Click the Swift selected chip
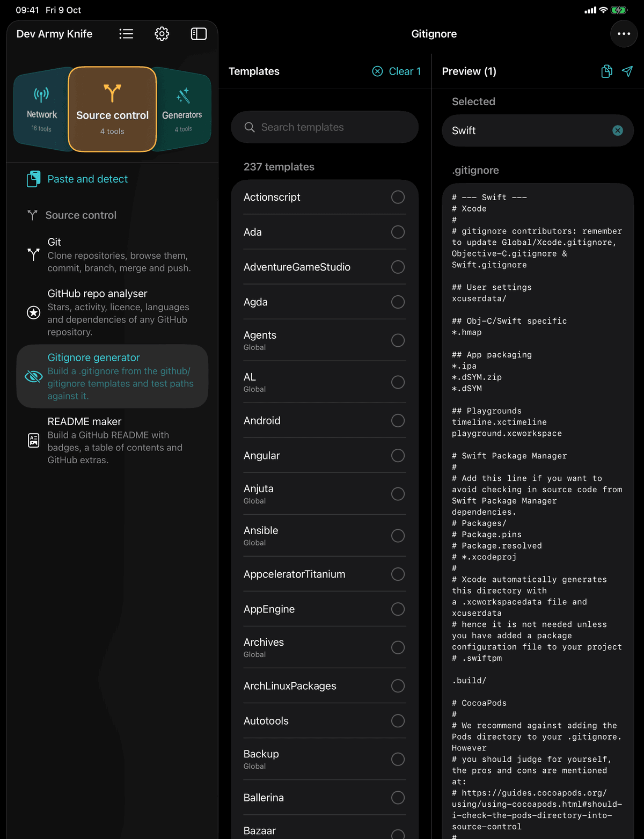 538,130
